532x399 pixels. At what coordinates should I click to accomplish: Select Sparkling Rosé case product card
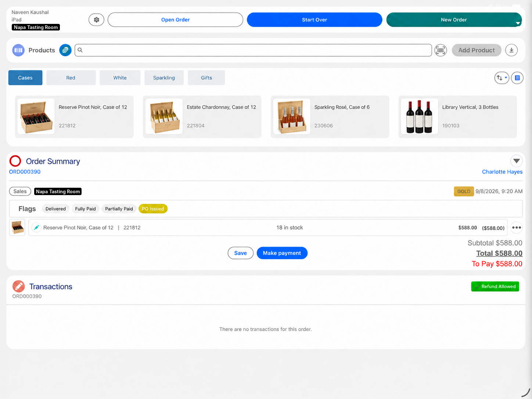(x=330, y=117)
